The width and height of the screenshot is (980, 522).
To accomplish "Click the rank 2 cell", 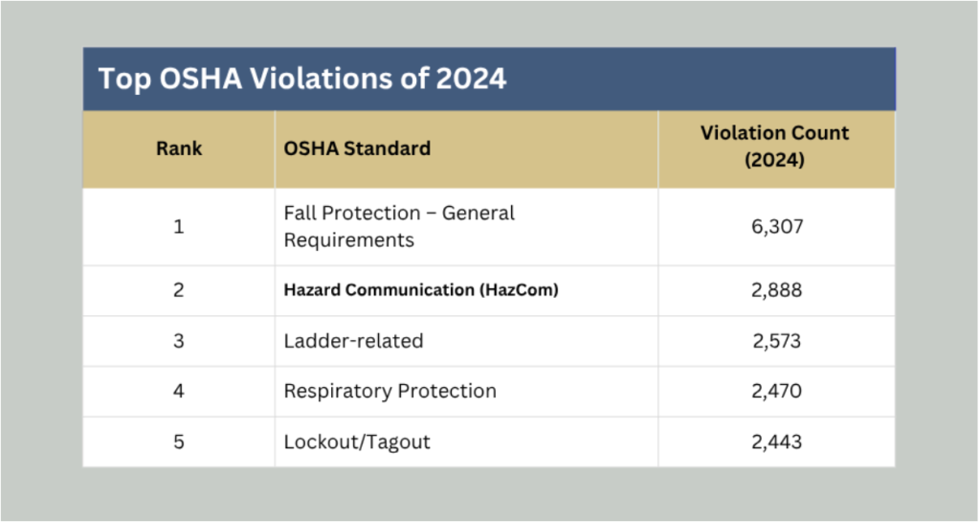I will pos(179,290).
